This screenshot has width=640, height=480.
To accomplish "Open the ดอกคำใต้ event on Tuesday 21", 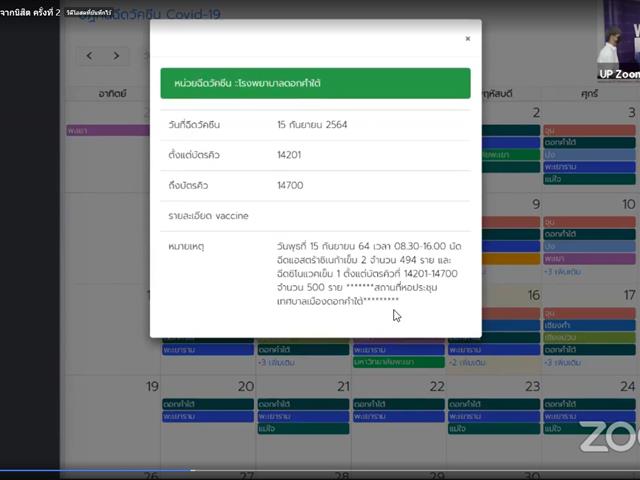I will click(x=303, y=404).
